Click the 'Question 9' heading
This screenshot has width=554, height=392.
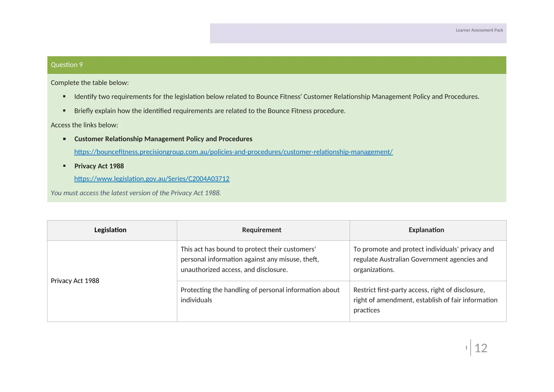(x=67, y=65)
